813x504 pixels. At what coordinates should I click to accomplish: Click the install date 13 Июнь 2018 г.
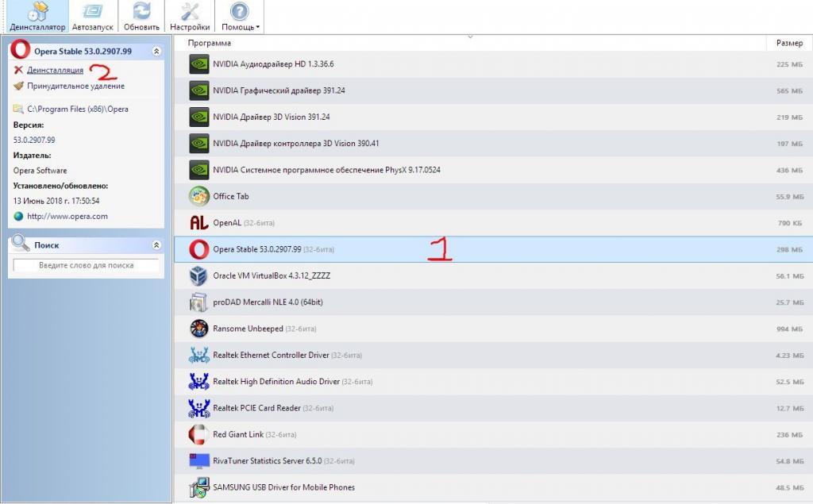56,201
